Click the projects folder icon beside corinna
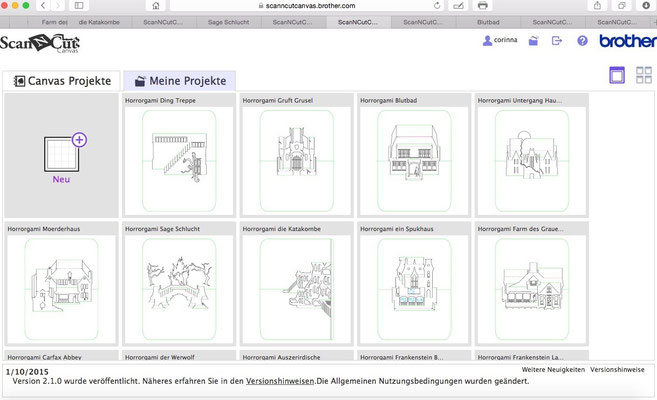This screenshot has height=400, width=657. pyautogui.click(x=533, y=41)
